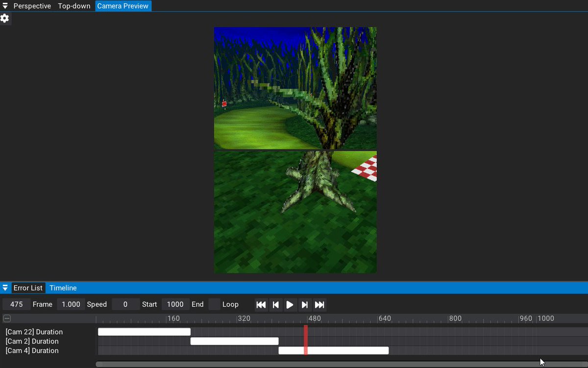This screenshot has height=368, width=588.
Task: Play the camera animation
Action: click(x=290, y=305)
